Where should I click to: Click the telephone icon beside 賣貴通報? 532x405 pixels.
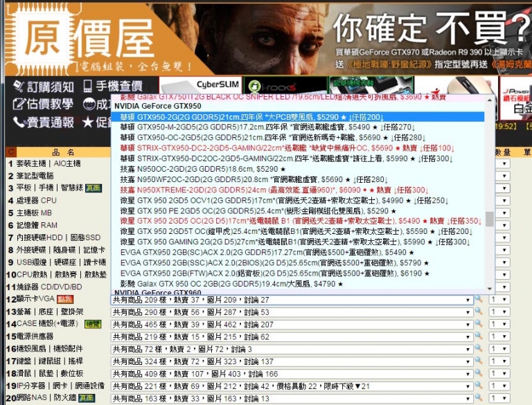click(19, 122)
